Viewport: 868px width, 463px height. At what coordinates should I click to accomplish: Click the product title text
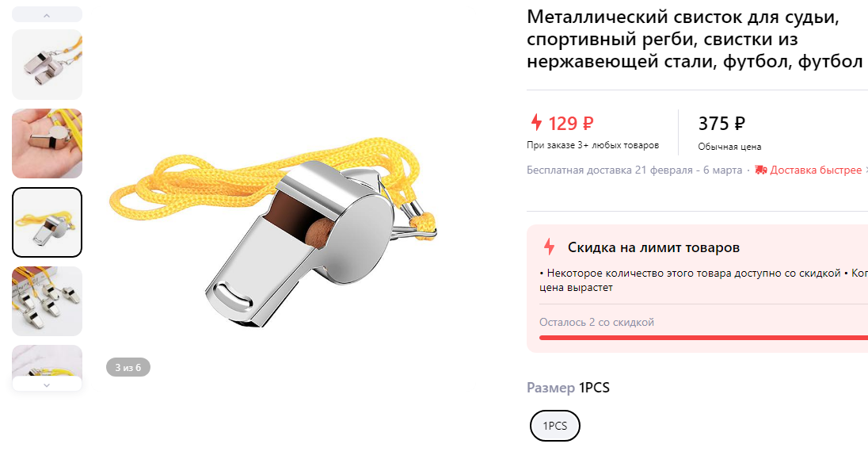coord(695,40)
